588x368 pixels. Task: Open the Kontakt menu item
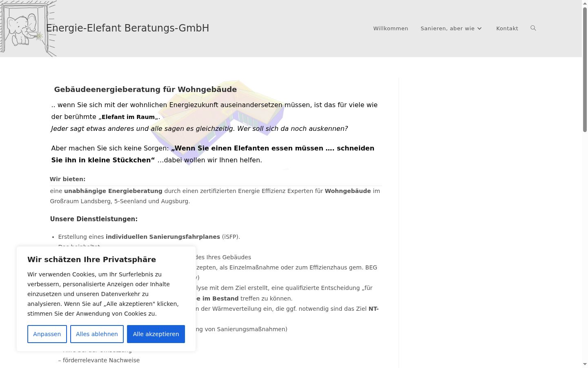tap(507, 28)
